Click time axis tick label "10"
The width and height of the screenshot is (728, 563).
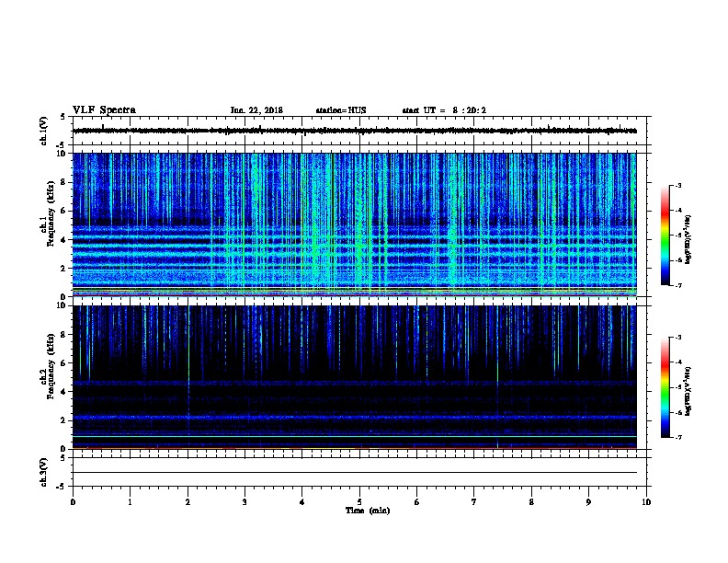(x=646, y=502)
